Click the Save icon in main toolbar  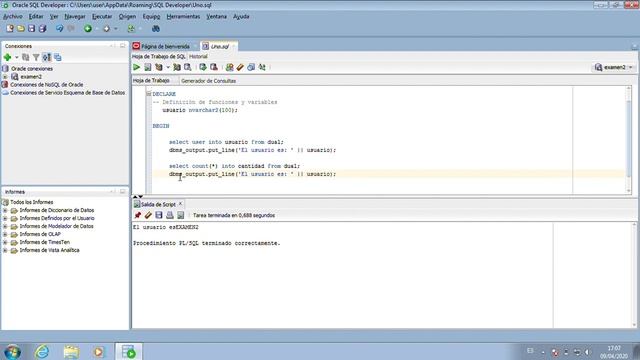(31, 29)
